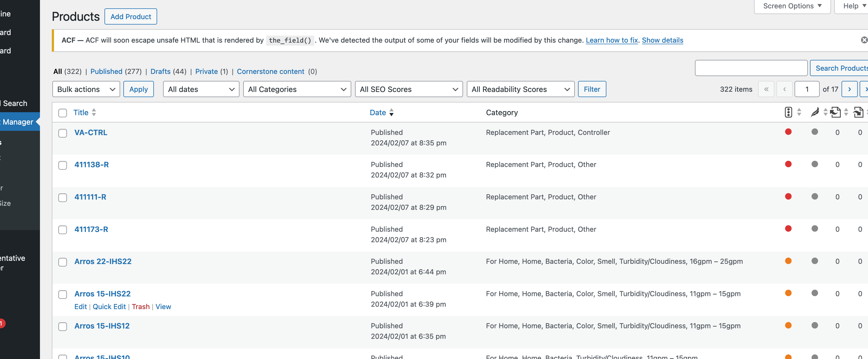
Task: Sort by the Yoast SEO score traffic-light icon
Action: [x=788, y=112]
